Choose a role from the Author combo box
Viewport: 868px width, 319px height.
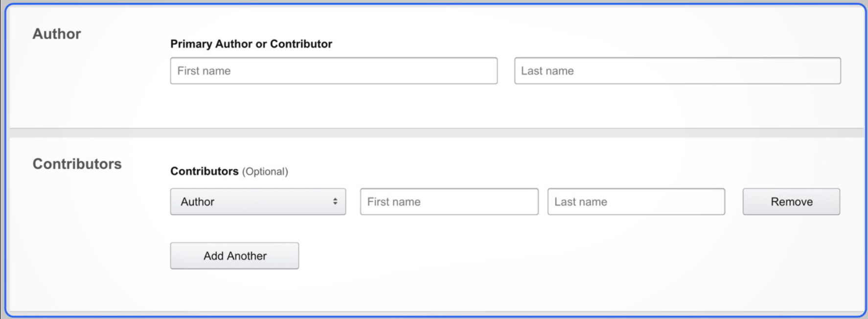(258, 201)
